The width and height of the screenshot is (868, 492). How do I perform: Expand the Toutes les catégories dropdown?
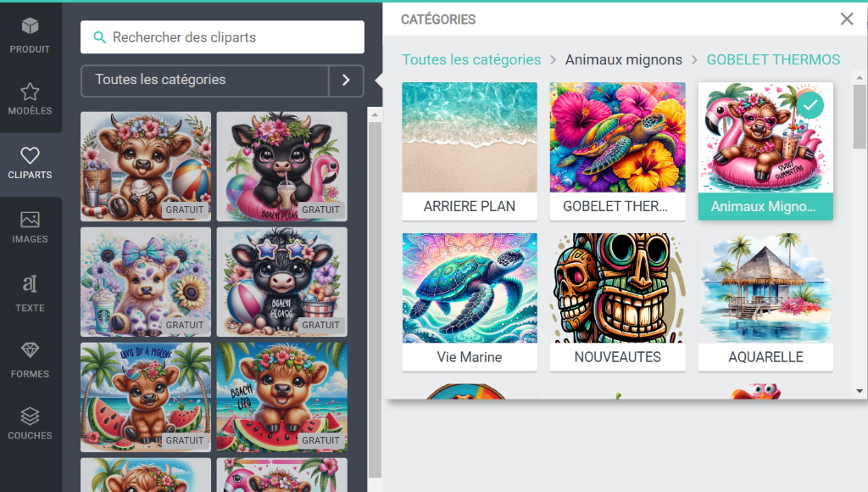click(205, 81)
